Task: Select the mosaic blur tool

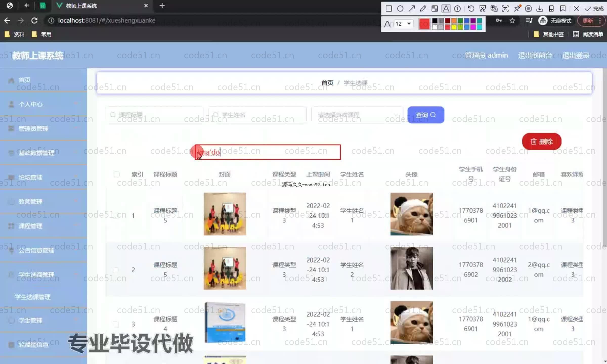Action: (435, 9)
